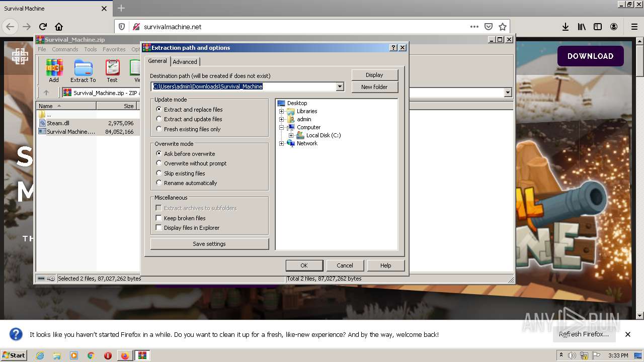Open Firefox account icon
This screenshot has height=362, width=644.
[614, 27]
